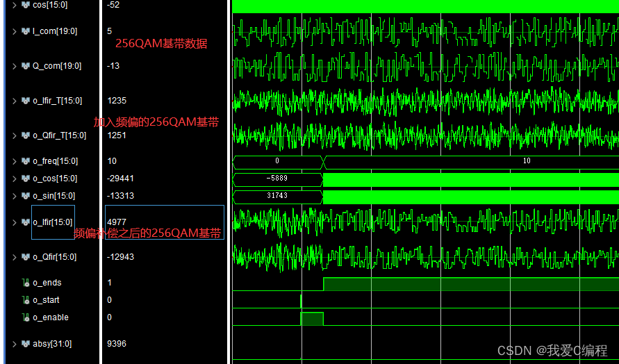
Task: Click the o_enable pulse in the waveform
Action: pos(312,318)
